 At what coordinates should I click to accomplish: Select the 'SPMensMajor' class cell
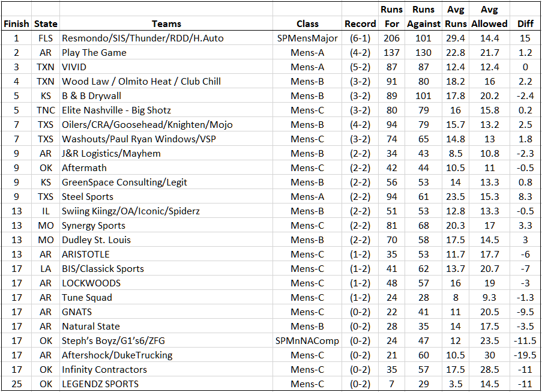tap(307, 38)
